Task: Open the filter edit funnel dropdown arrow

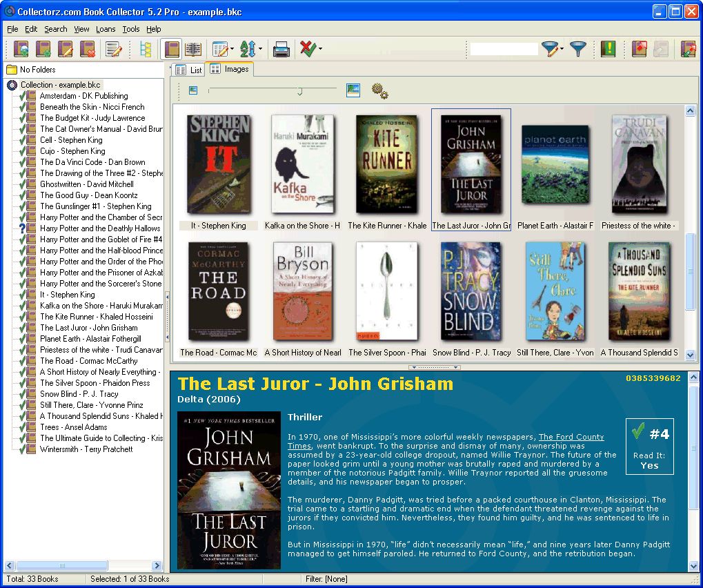Action: click(x=562, y=49)
